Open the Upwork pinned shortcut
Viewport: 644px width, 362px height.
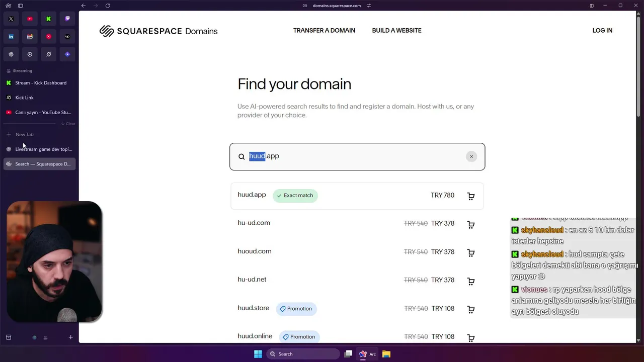tap(67, 37)
